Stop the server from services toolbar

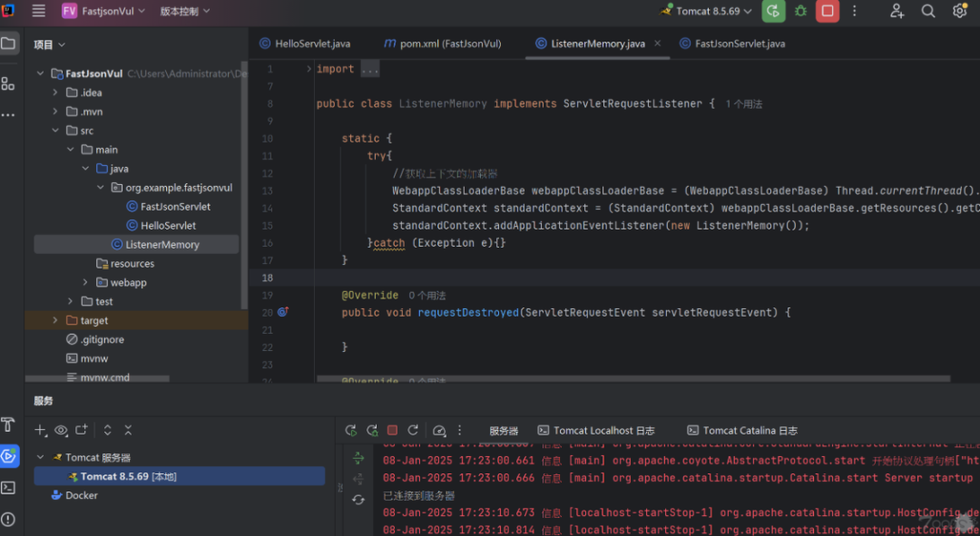[x=393, y=431]
